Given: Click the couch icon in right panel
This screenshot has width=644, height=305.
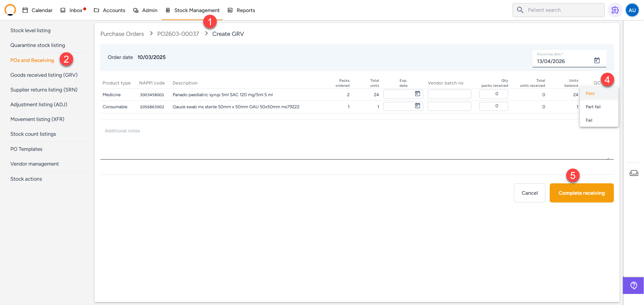Looking at the screenshot, I should click(634, 173).
